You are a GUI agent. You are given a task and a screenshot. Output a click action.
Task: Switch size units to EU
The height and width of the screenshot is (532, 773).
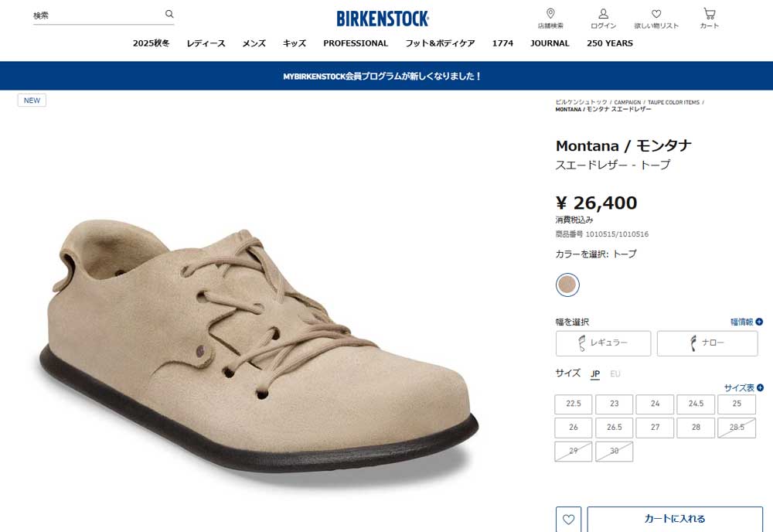(x=615, y=373)
